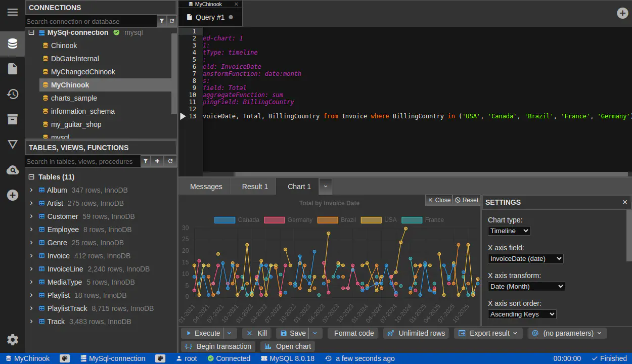Screen dimensions: 632x364
Task: Switch to the Result 1 tab
Action: [x=255, y=187]
